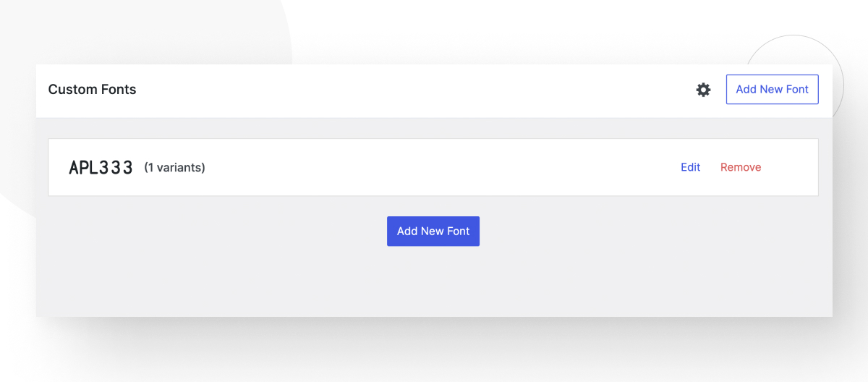The image size is (868, 382).
Task: Click the APL333 font preview text
Action: (101, 168)
